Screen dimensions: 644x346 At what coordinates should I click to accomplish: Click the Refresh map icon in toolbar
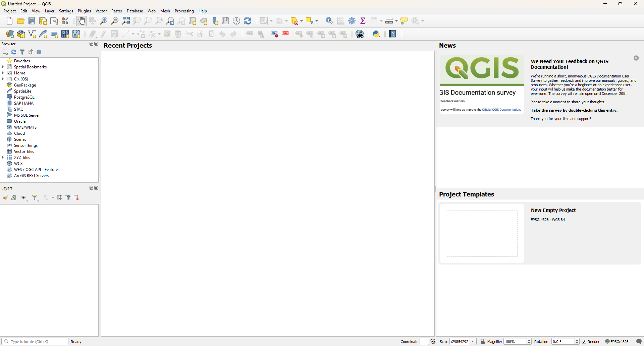tap(248, 21)
